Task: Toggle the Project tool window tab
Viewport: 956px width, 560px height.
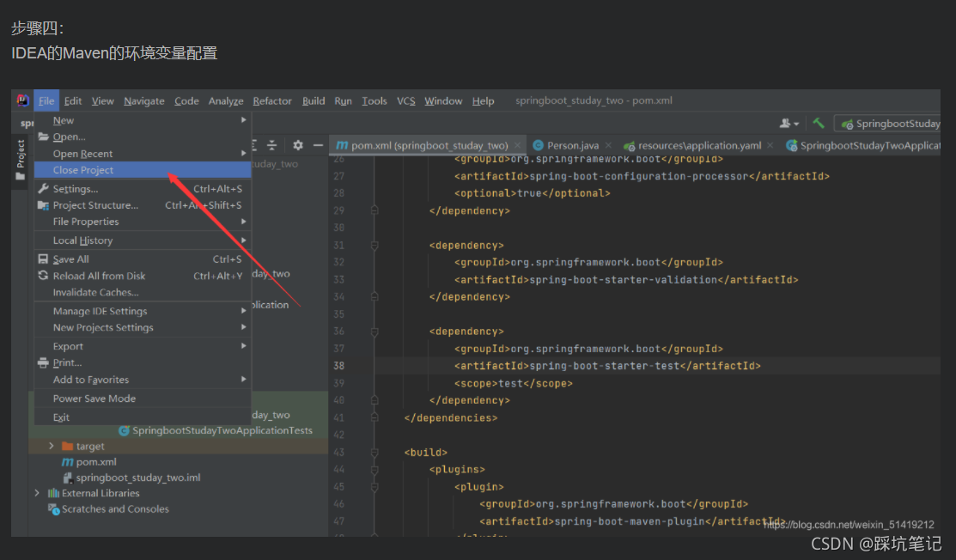Action: point(20,161)
